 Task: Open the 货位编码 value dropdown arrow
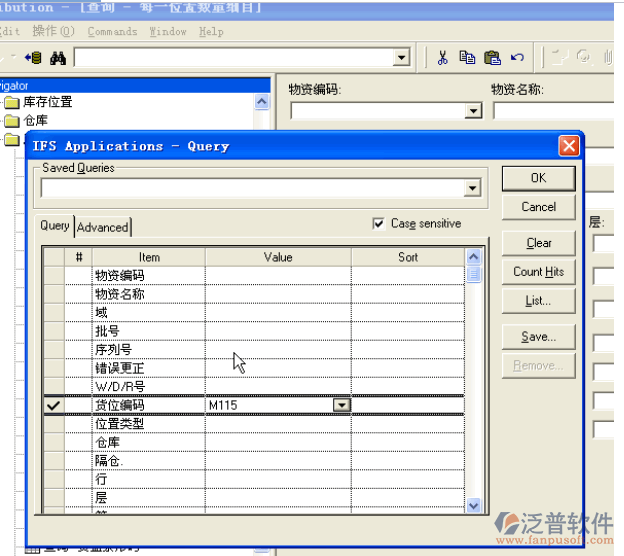click(341, 405)
